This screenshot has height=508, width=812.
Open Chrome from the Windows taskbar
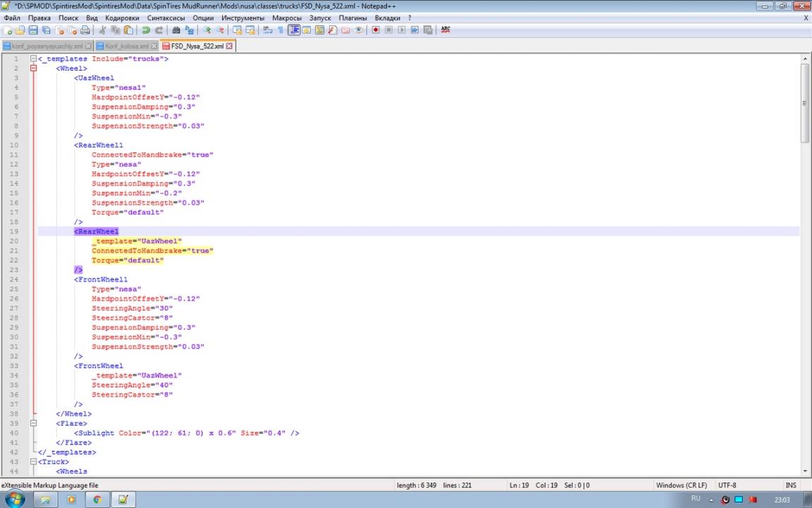click(97, 500)
